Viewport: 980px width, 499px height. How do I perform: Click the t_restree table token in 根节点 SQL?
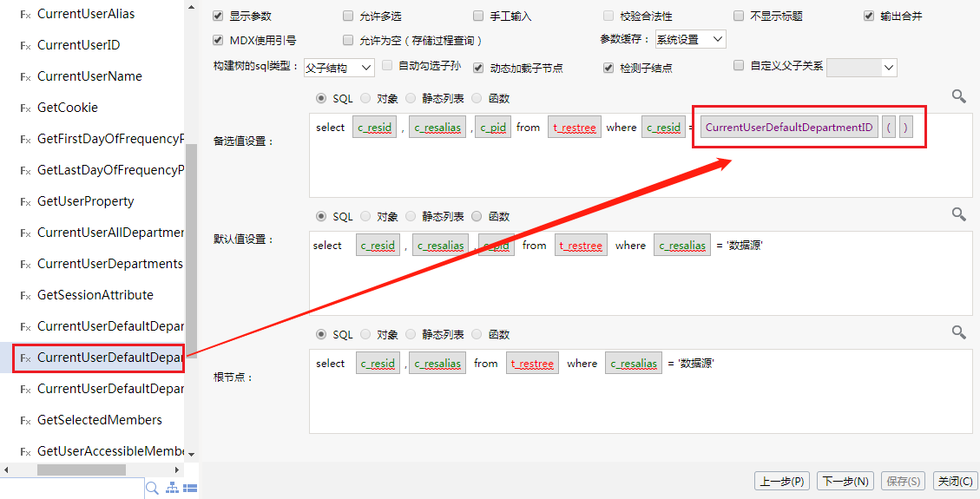pos(532,364)
